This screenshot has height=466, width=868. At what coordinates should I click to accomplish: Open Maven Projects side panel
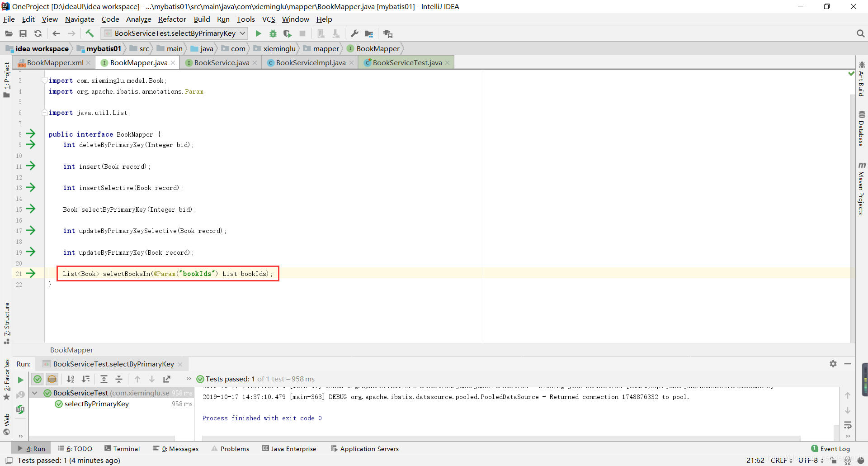(862, 188)
